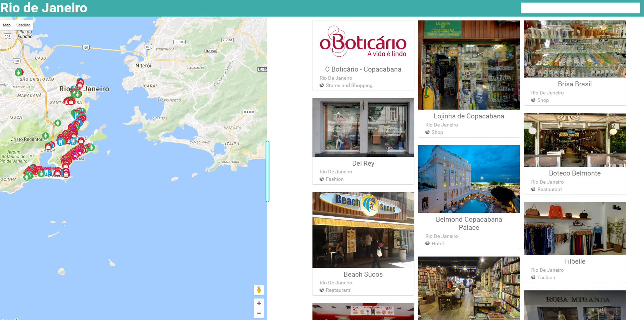Open the Rio de Janeiro page title
This screenshot has width=644, height=320.
pyautogui.click(x=44, y=8)
